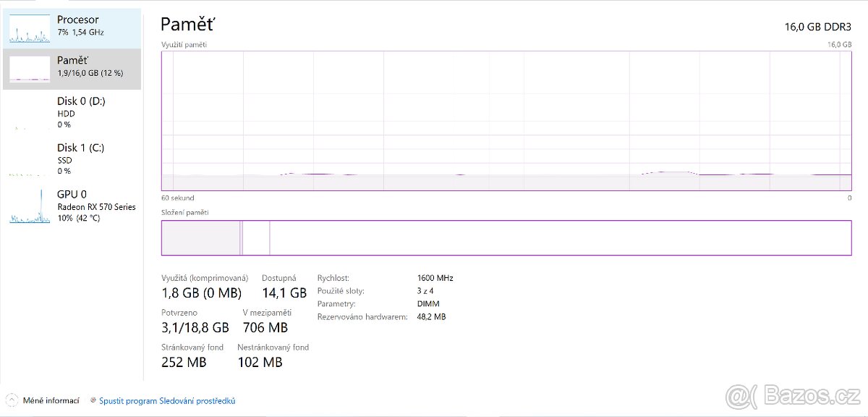
Task: Click the Rychlost 1600 MHz value
Action: pos(435,278)
